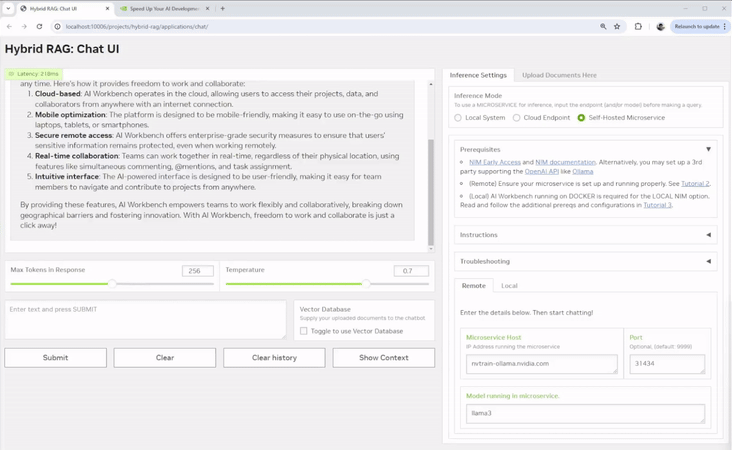
Task: Open the Ollama link
Action: point(583,171)
